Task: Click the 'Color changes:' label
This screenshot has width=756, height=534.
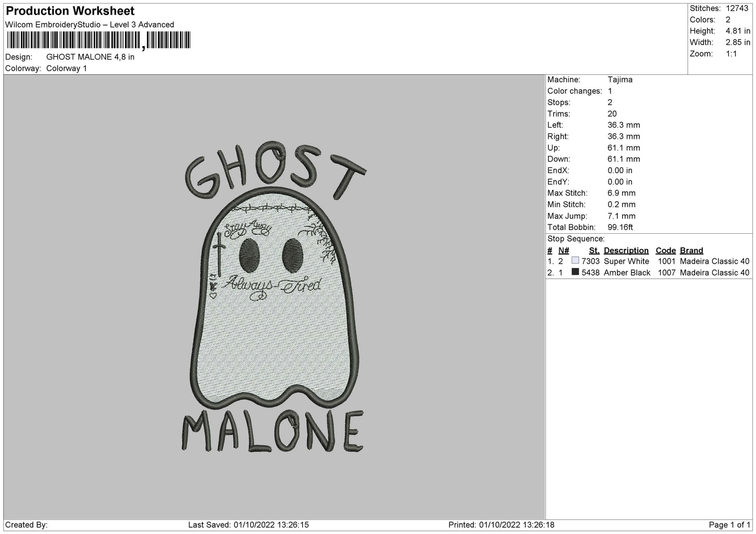Action: tap(574, 91)
